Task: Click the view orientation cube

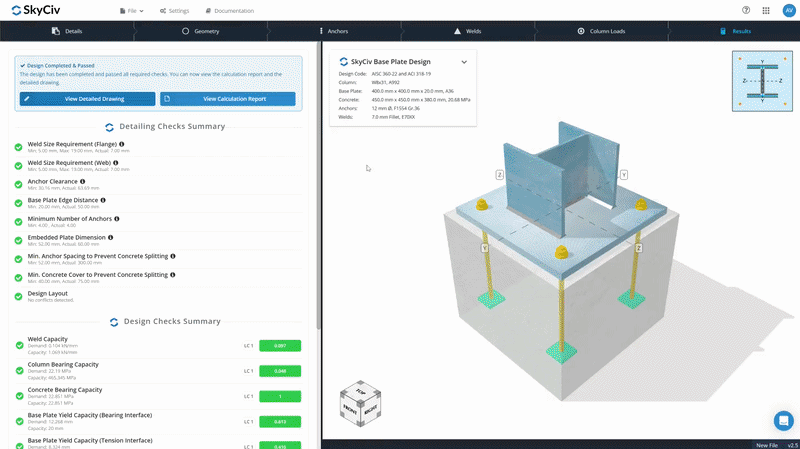Action: point(360,403)
